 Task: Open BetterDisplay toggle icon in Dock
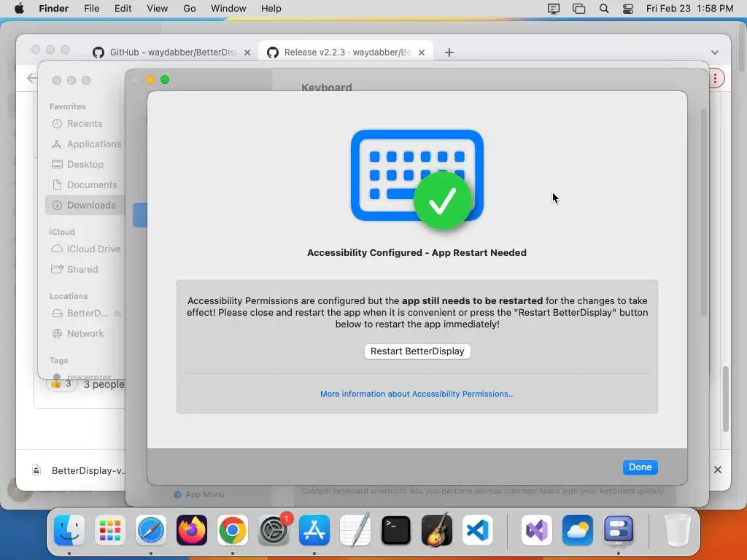tap(619, 530)
